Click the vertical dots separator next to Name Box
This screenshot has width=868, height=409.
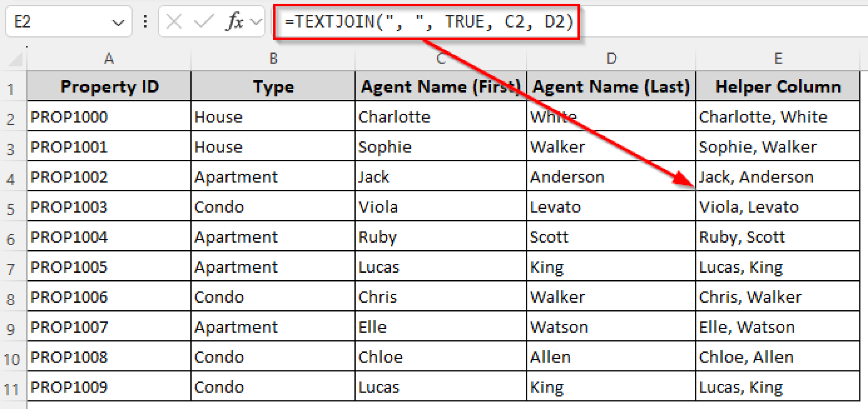145,21
